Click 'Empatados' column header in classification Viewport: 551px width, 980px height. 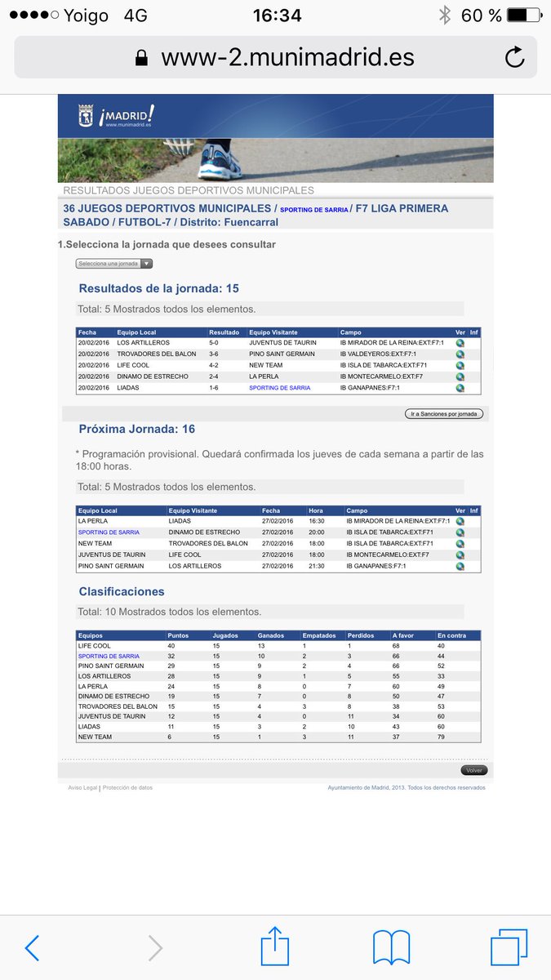tap(319, 635)
